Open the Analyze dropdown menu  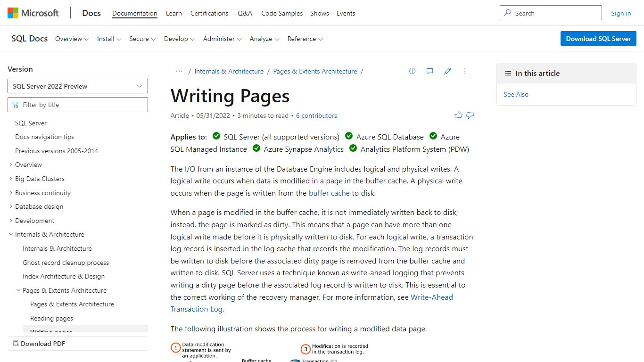pos(264,39)
